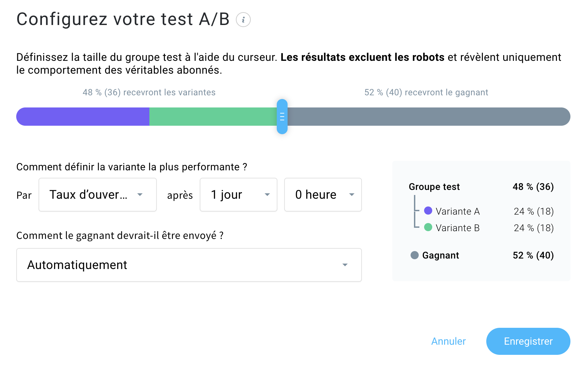Click the Annuler link

pyautogui.click(x=448, y=341)
